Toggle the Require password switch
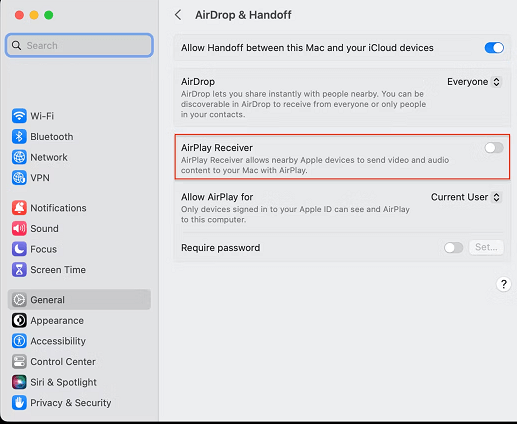The image size is (517, 424). point(453,247)
